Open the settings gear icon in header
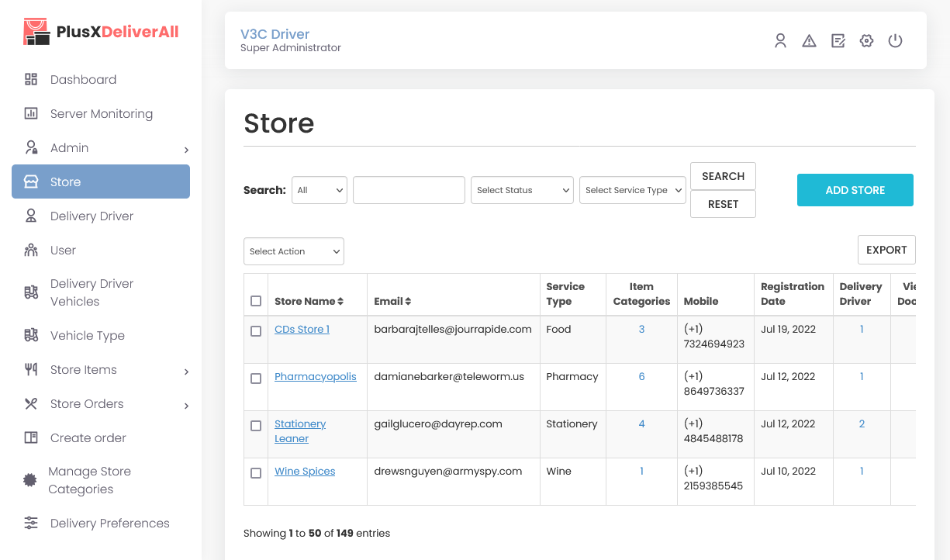Image resolution: width=950 pixels, height=560 pixels. tap(867, 40)
